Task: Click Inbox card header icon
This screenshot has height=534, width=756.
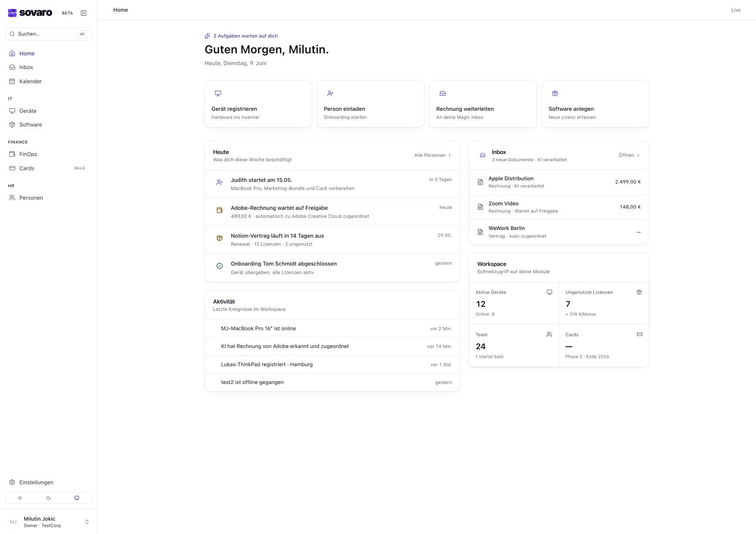Action: click(x=482, y=155)
